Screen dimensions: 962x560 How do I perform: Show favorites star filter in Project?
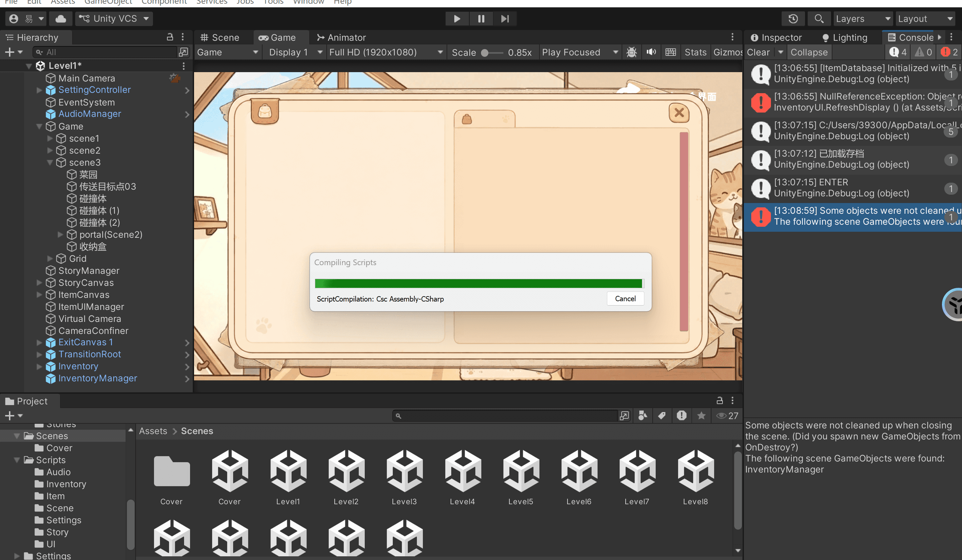(701, 415)
